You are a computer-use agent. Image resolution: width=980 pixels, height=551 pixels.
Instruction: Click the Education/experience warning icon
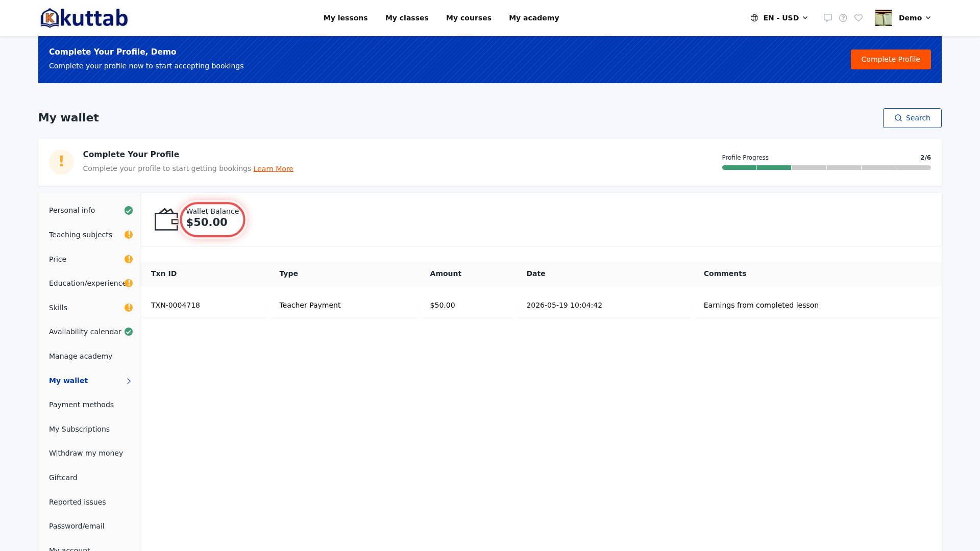coord(129,283)
